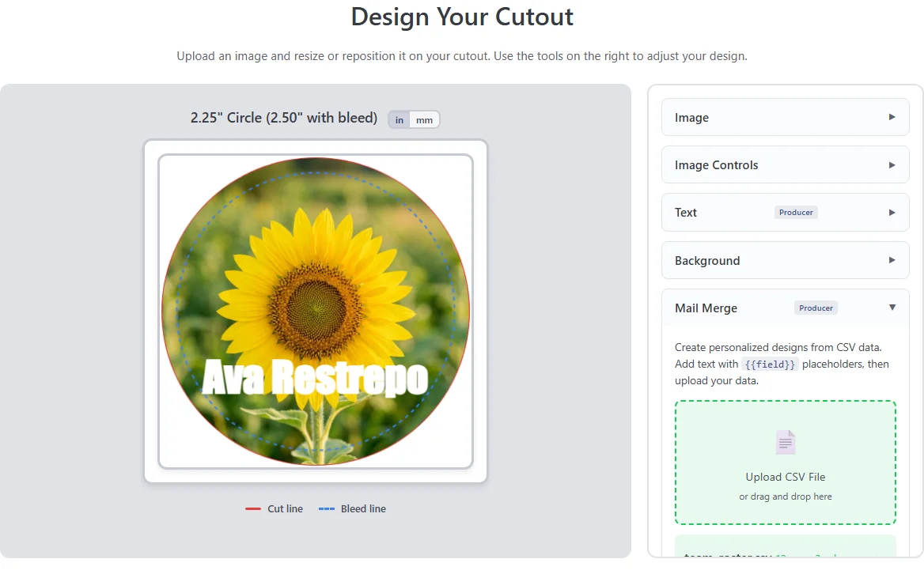924x574 pixels.
Task: Click the red Cut line legend swatch
Action: [x=253, y=508]
